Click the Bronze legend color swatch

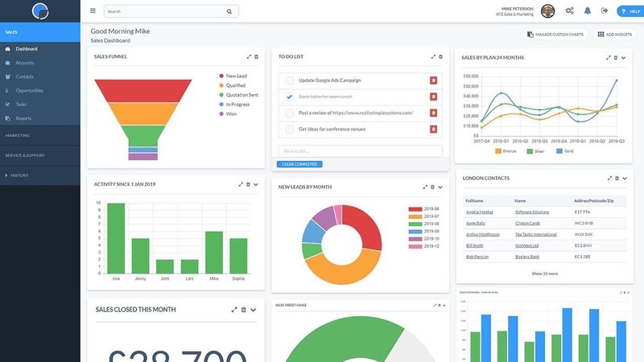pos(498,151)
